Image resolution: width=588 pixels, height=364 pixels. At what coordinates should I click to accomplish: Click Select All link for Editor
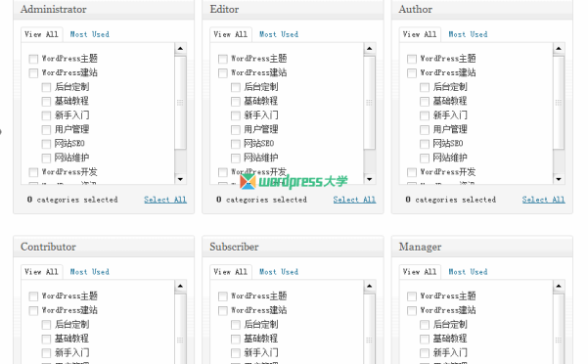pos(354,200)
